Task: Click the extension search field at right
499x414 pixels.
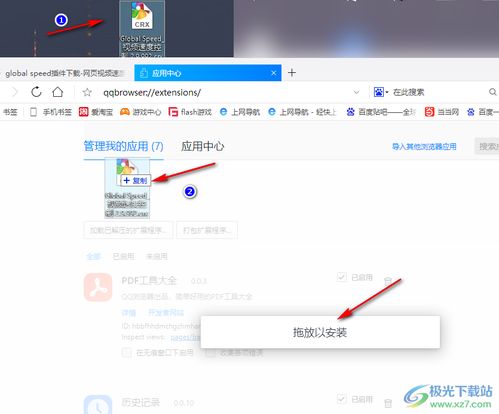Action: [x=487, y=146]
